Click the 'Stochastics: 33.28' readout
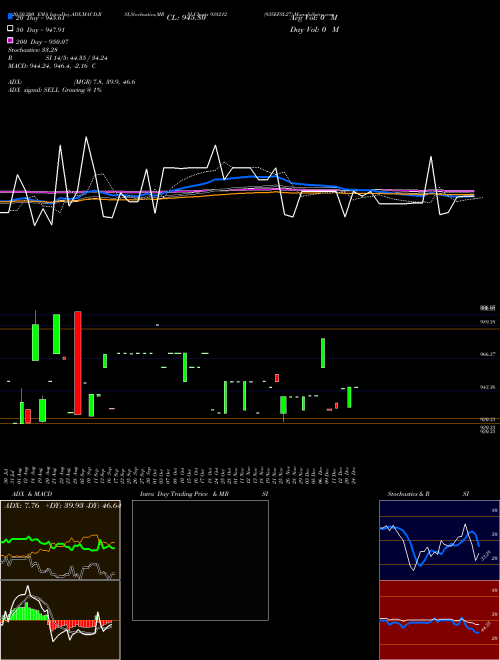500x660 pixels. (x=32, y=50)
